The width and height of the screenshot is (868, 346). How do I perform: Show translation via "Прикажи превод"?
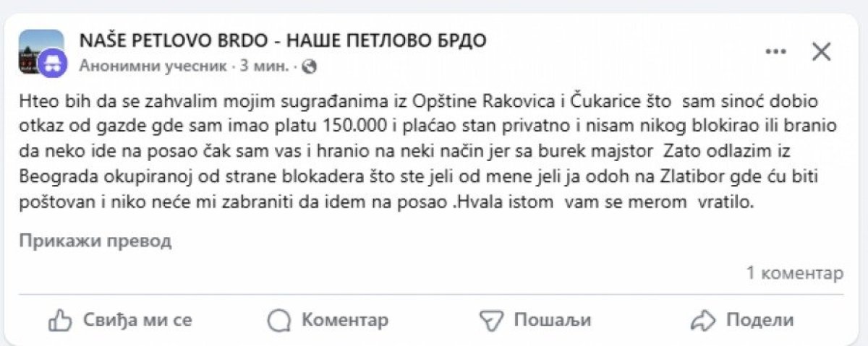pyautogui.click(x=95, y=241)
